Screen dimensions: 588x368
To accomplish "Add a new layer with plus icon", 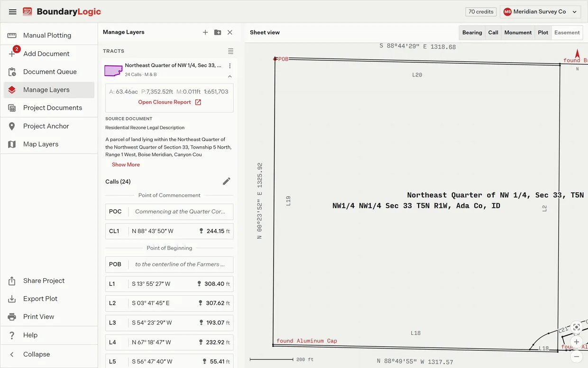I will point(205,32).
